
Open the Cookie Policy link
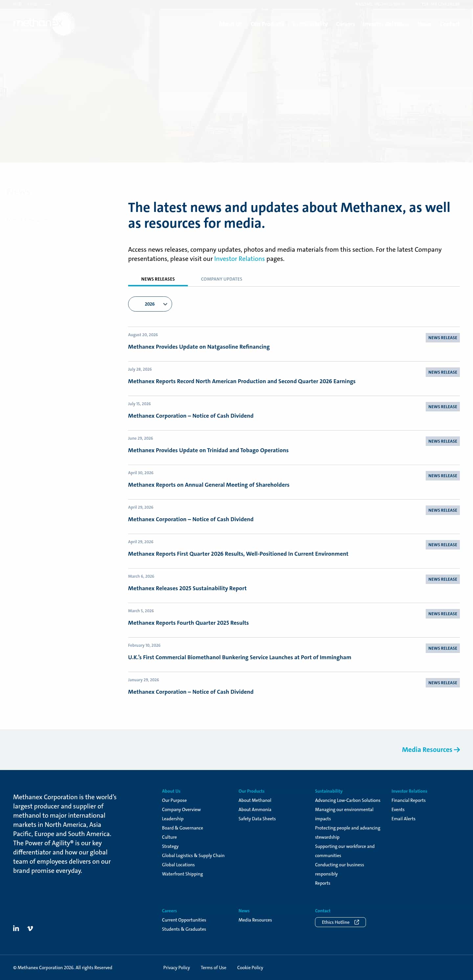(250, 968)
